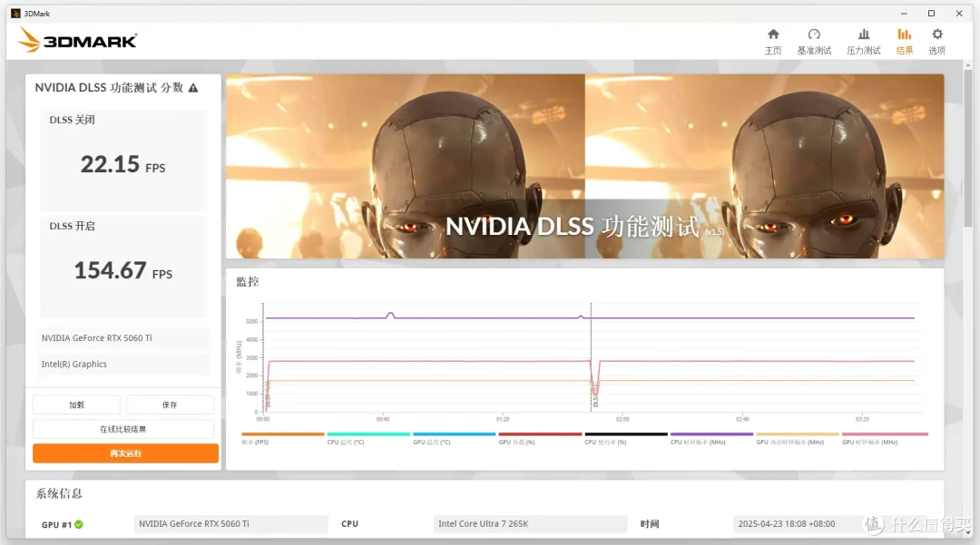980x545 pixels.
Task: Toggle 帧率 (FPS) legend series
Action: [x=282, y=434]
